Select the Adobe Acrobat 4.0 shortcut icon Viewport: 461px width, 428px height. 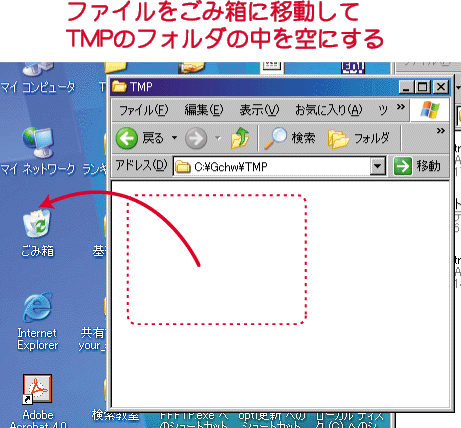coord(37,401)
